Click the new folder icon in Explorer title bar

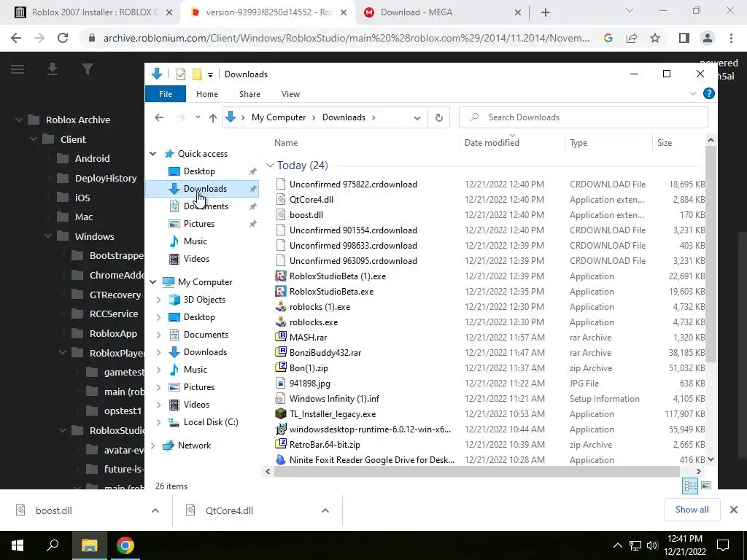[197, 74]
